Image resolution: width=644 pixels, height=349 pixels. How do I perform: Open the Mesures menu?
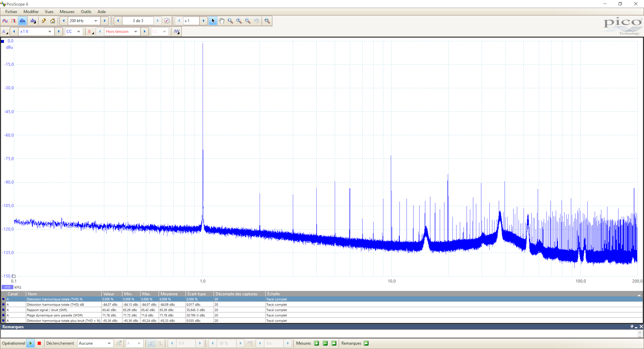click(67, 12)
